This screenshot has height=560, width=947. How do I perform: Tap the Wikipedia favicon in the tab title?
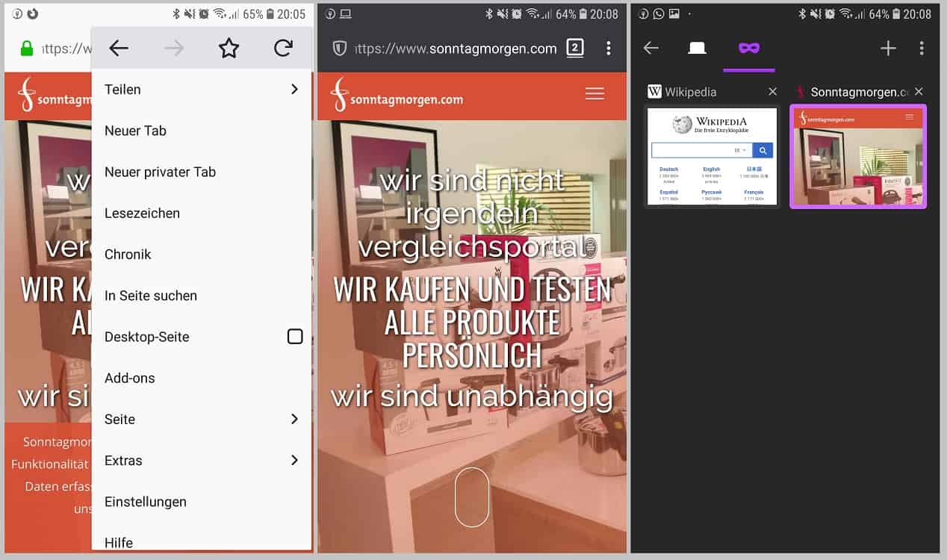655,92
